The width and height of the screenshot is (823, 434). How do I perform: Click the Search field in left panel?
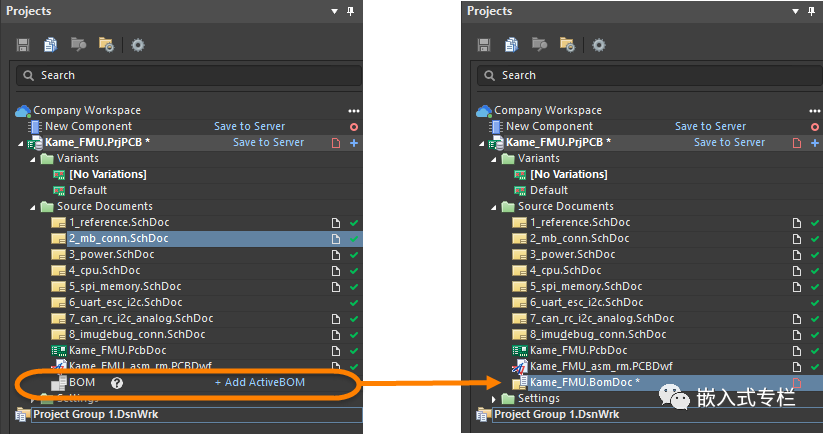189,76
